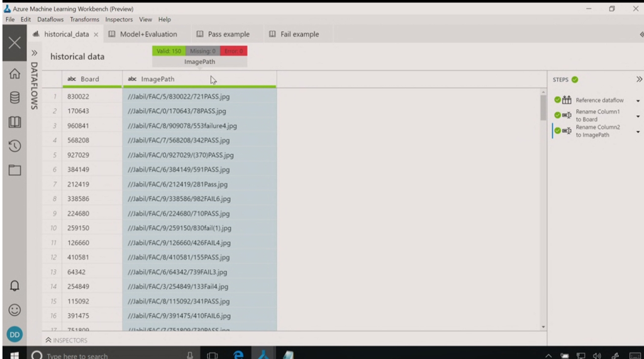Select Board cell 830022
644x359 pixels.
point(92,97)
